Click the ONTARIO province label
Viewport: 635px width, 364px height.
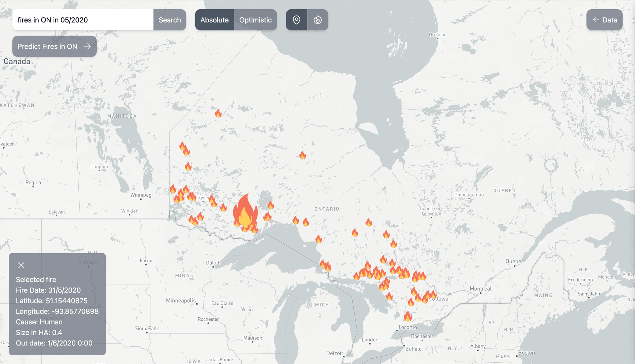327,209
